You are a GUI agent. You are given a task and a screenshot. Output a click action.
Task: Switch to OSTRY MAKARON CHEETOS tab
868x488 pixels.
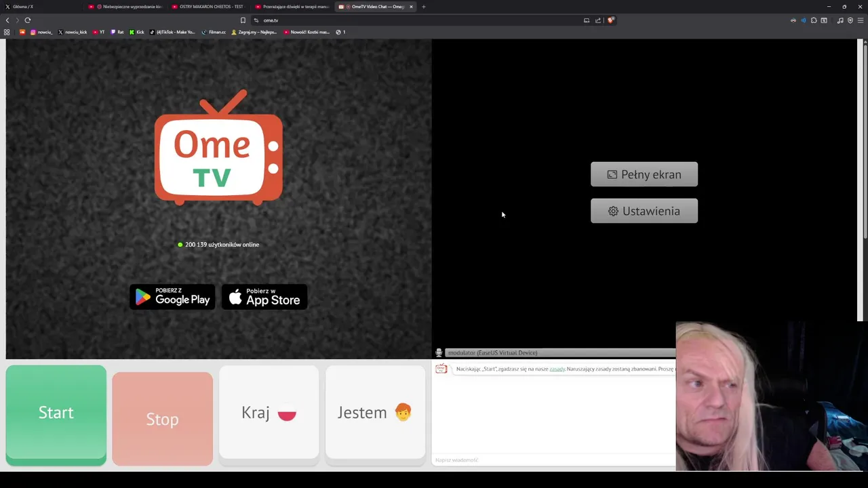click(208, 7)
